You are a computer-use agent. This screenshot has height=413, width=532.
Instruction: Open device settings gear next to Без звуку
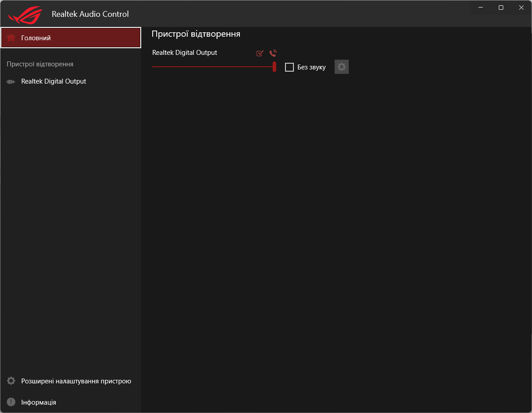point(342,67)
